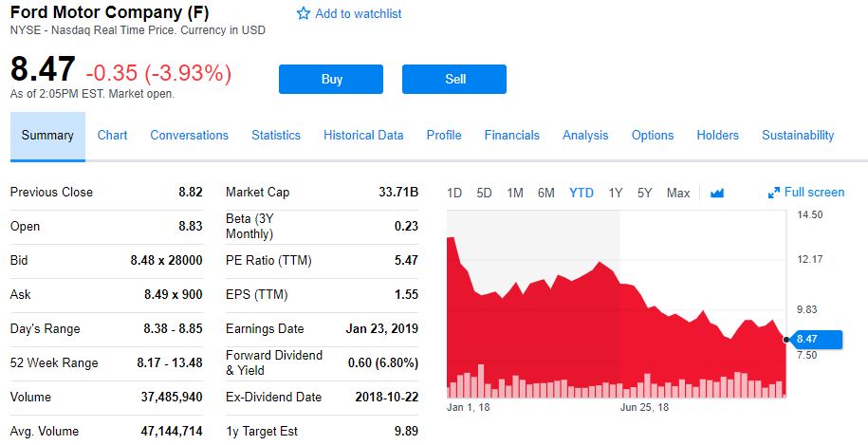View the Financials tab
This screenshot has height=445, width=868.
512,135
